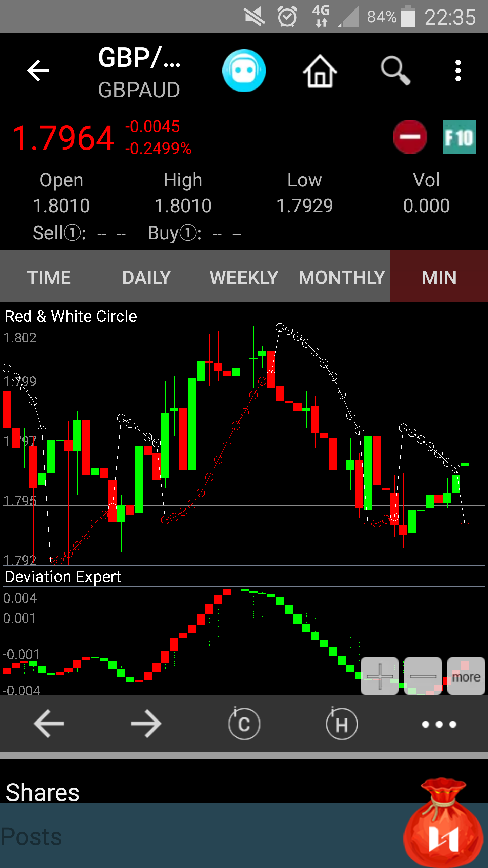Open the circled H indicator info icon

[x=342, y=724]
